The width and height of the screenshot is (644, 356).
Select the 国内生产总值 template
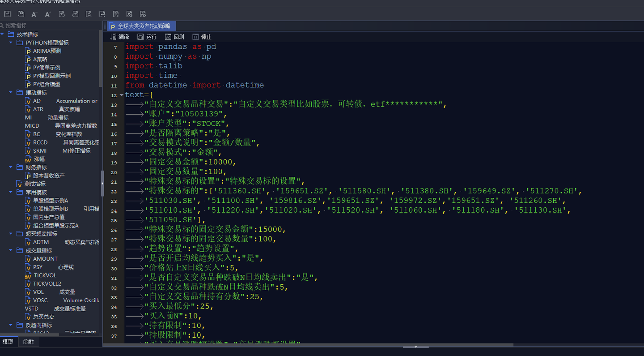[45, 217]
